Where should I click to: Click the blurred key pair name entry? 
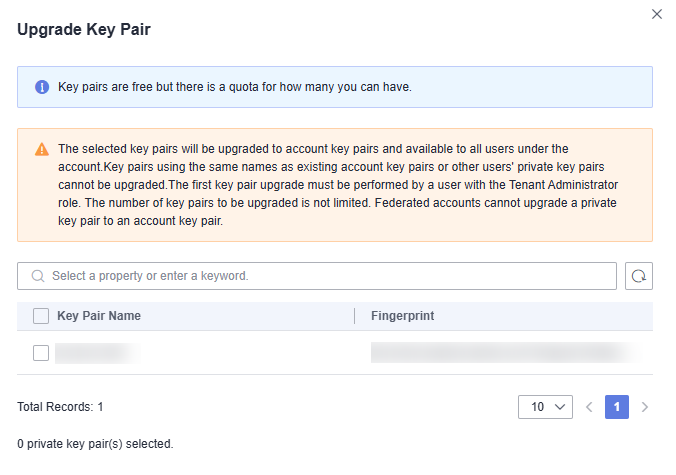tap(97, 353)
